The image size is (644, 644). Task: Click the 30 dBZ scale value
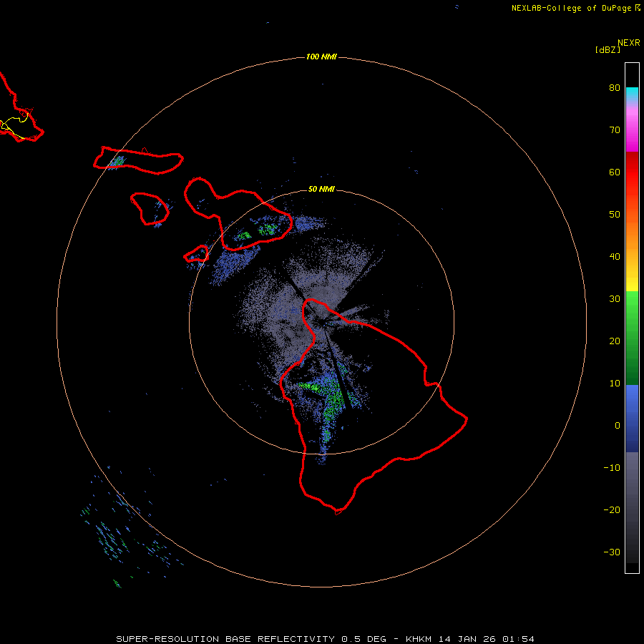pyautogui.click(x=615, y=299)
